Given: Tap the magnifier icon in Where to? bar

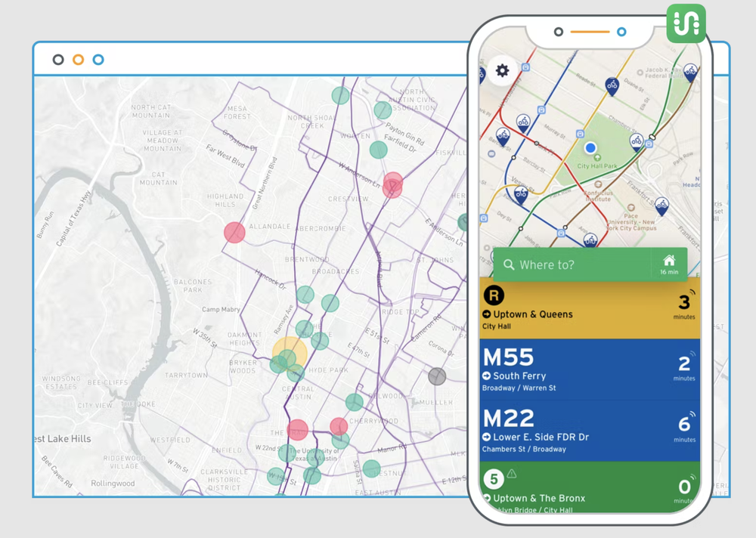Looking at the screenshot, I should coord(509,264).
